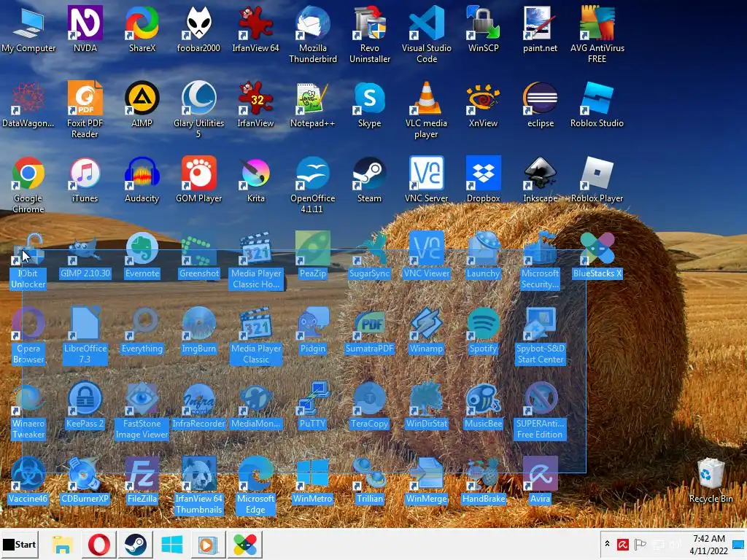Click the Google Chrome icon

click(x=28, y=184)
